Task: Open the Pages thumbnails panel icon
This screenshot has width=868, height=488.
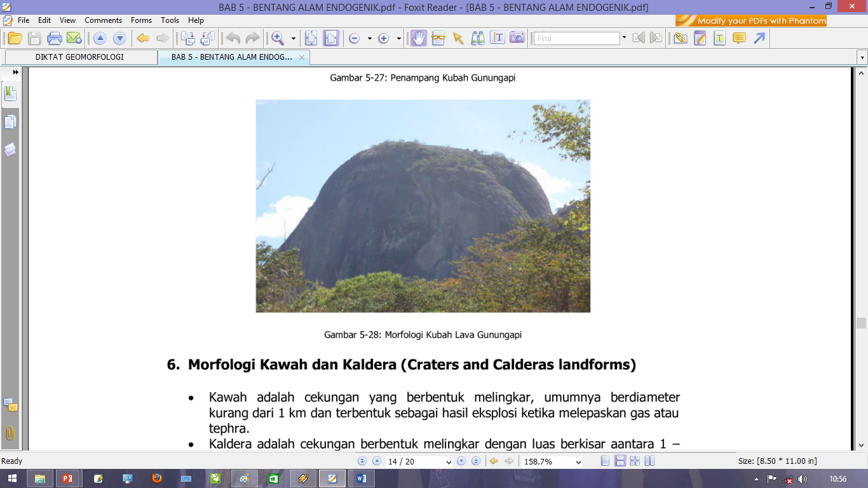Action: pos(10,122)
